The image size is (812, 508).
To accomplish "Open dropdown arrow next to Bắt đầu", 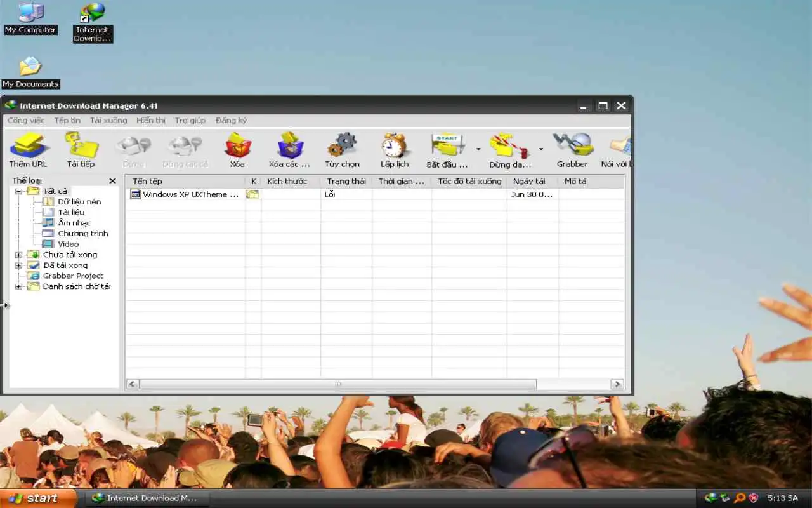I will [x=478, y=150].
